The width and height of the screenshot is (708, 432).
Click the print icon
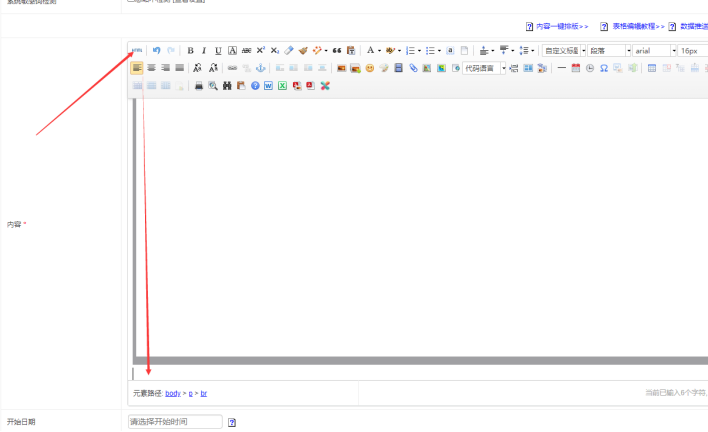199,86
